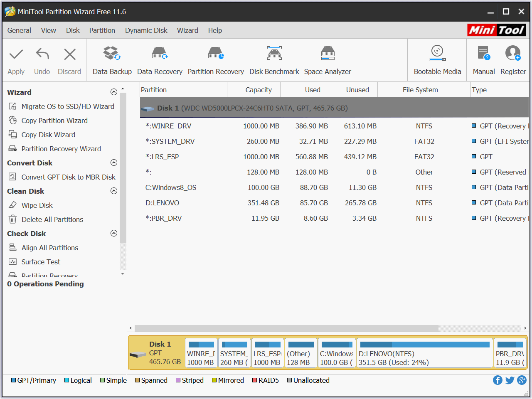Open the Disk menu
The height and width of the screenshot is (399, 532).
coord(73,30)
